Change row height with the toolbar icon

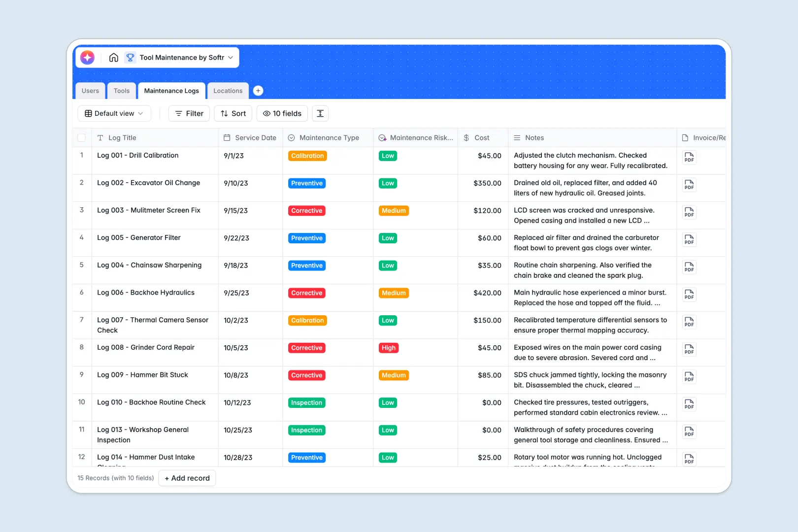pyautogui.click(x=320, y=113)
